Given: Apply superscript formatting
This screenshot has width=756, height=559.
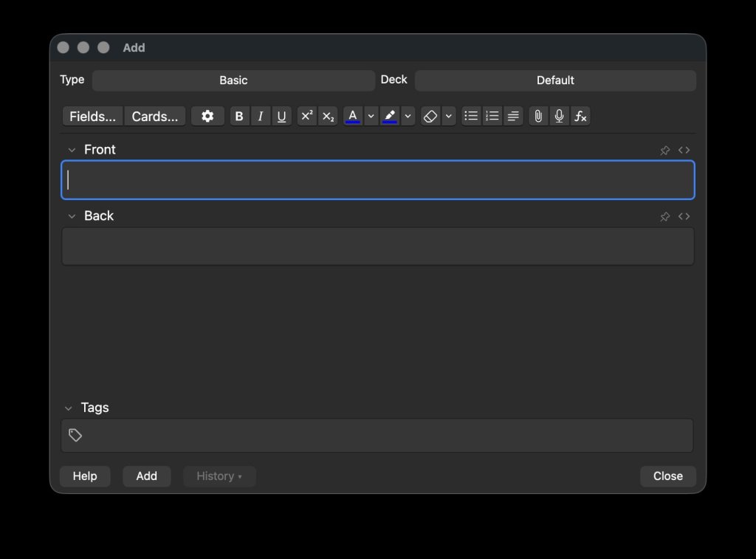Looking at the screenshot, I should point(306,116).
